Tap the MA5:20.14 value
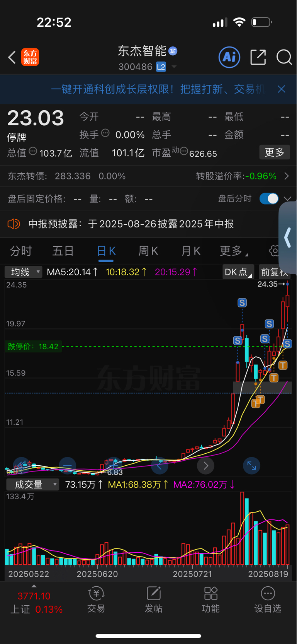The width and height of the screenshot is (297, 644). [x=72, y=272]
